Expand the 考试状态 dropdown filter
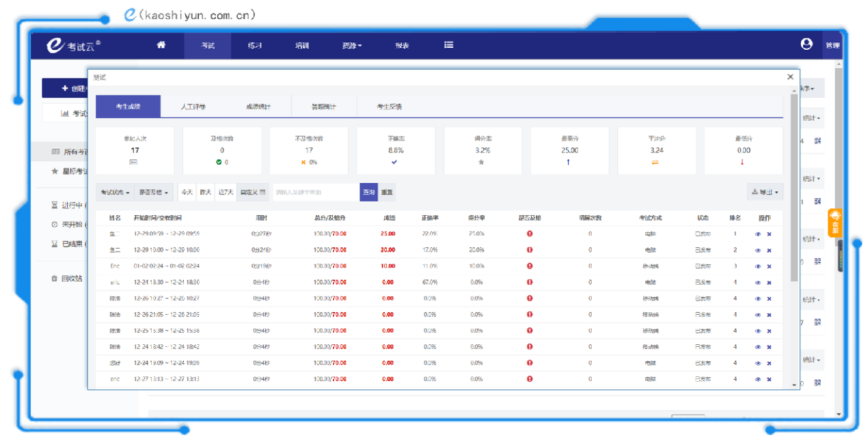The image size is (868, 444). (x=115, y=193)
